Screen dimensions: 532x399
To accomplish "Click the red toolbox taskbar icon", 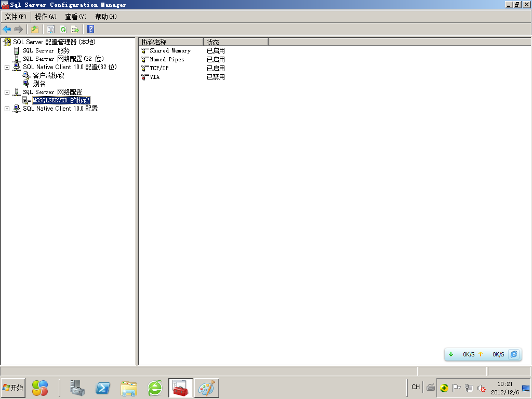I will 180,388.
